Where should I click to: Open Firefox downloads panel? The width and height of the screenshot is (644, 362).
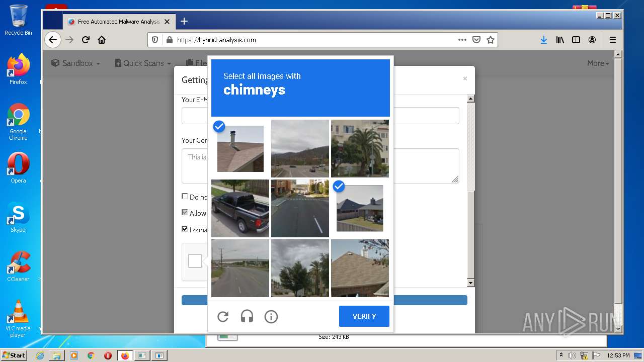(x=544, y=40)
